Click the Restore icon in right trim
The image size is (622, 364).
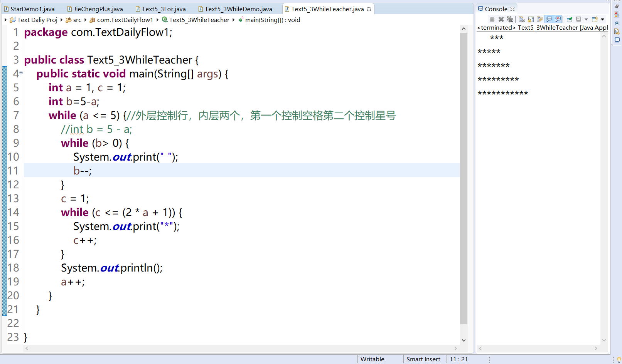617,6
